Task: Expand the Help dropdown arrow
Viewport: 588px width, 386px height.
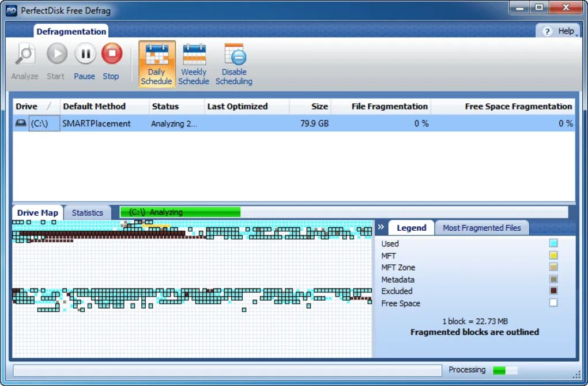Action: (576, 35)
